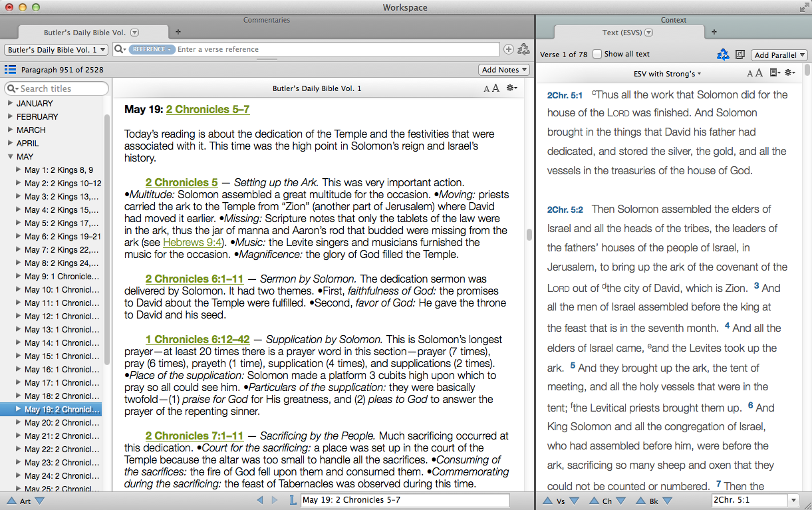Click the 2Chr. 5:2 verse reference
812x510 pixels.
pyautogui.click(x=565, y=209)
